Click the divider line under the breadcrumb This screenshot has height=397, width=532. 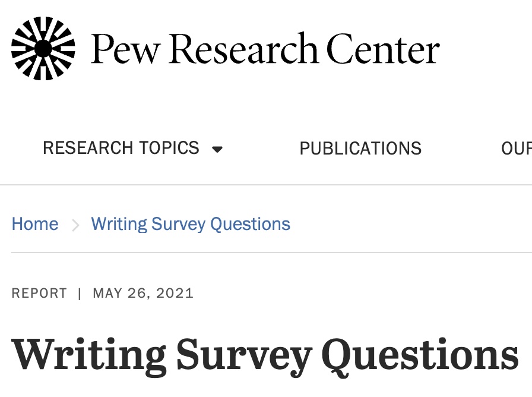[x=266, y=253]
